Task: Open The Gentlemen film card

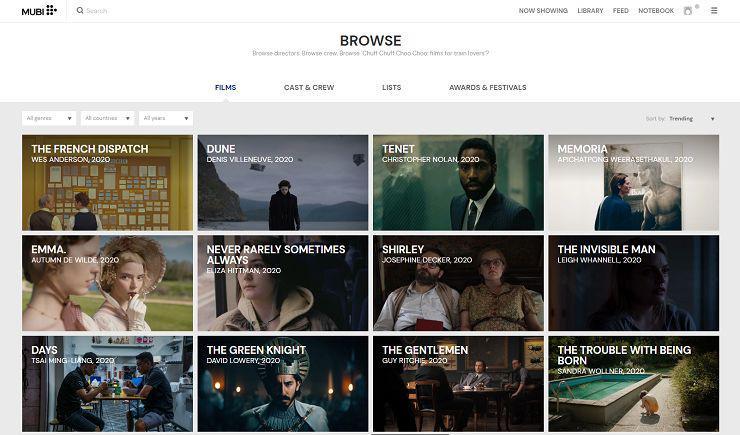Action: coord(458,384)
